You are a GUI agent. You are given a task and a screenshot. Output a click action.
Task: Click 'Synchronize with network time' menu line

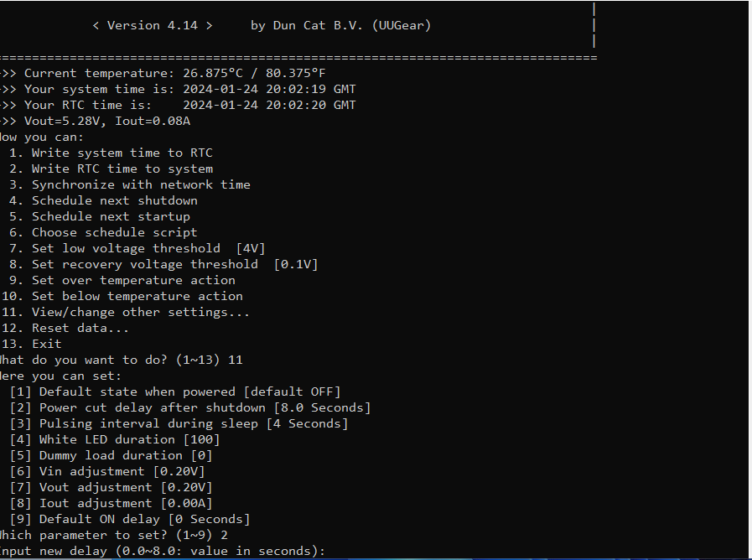click(x=141, y=184)
